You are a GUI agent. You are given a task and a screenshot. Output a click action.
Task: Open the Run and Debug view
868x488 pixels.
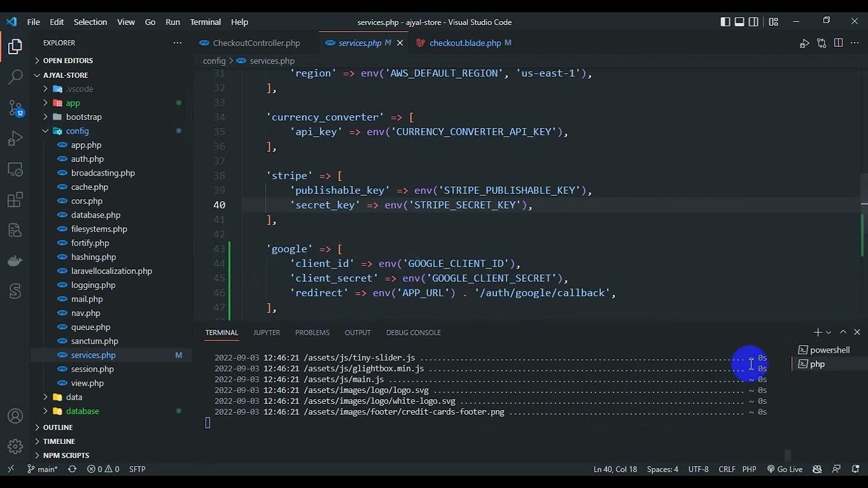(x=15, y=139)
